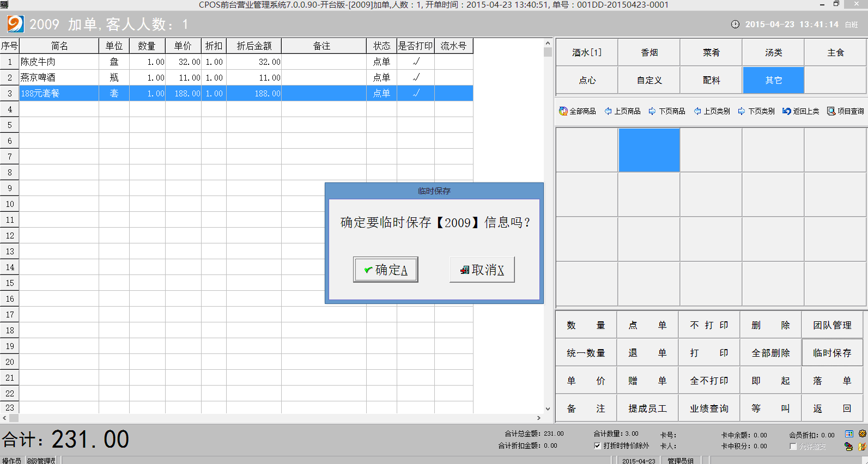Select the 菜肴 category tab

click(x=711, y=52)
